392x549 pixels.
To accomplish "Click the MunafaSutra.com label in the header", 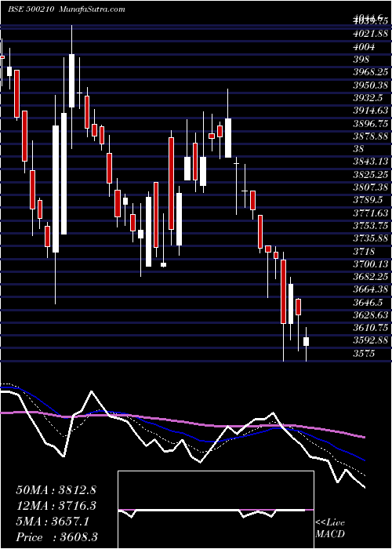I will pyautogui.click(x=90, y=9).
